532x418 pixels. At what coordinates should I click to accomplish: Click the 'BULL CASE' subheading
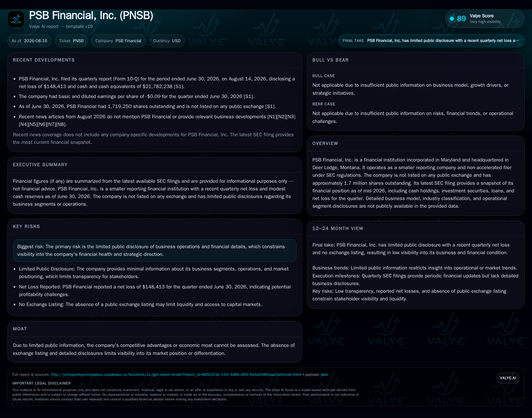(324, 76)
